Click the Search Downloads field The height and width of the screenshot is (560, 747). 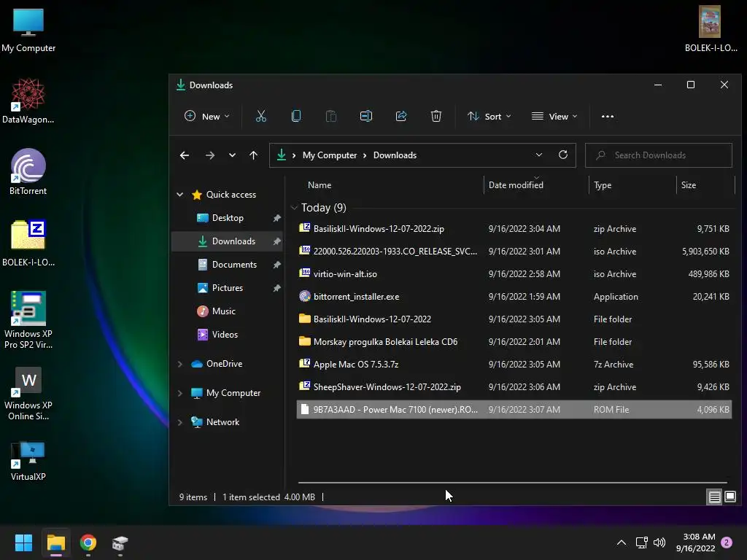click(x=659, y=155)
